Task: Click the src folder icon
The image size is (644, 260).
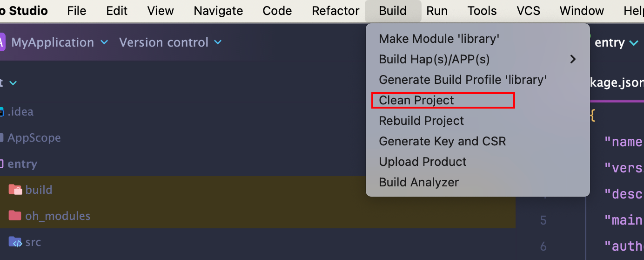Action: [15, 242]
